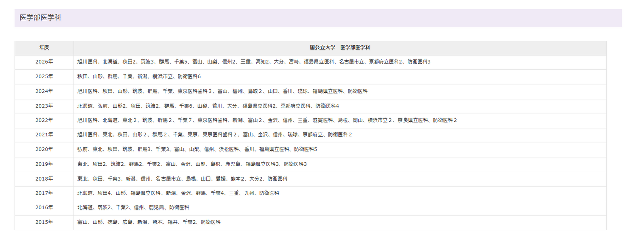The width and height of the screenshot is (644, 240).
Task: Select the 国公立大学 医学部医学科 column header
Action: pyautogui.click(x=340, y=48)
